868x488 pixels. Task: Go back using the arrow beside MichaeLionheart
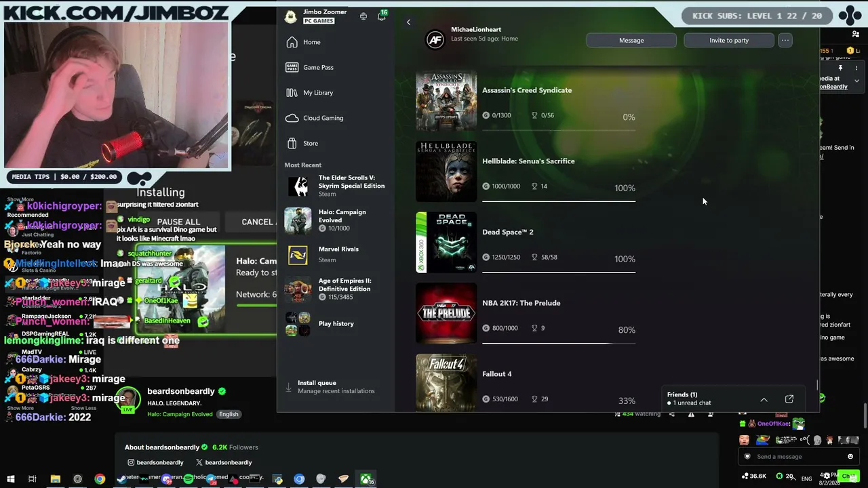pyautogui.click(x=408, y=22)
